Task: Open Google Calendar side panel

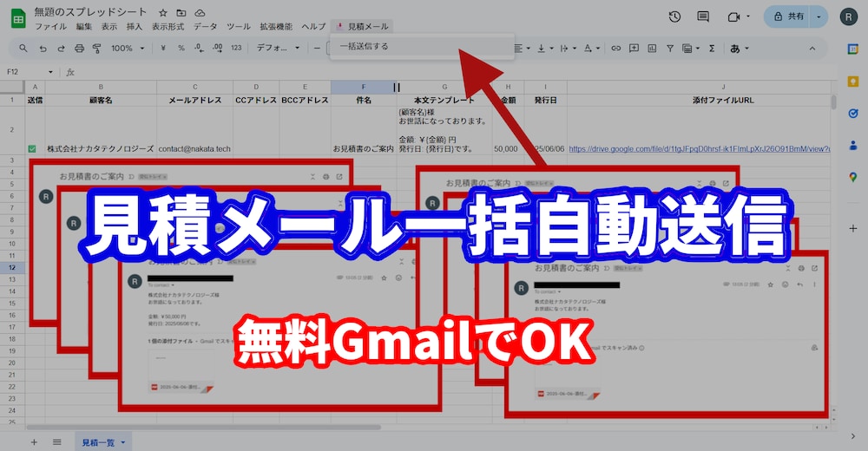Action: click(x=853, y=49)
